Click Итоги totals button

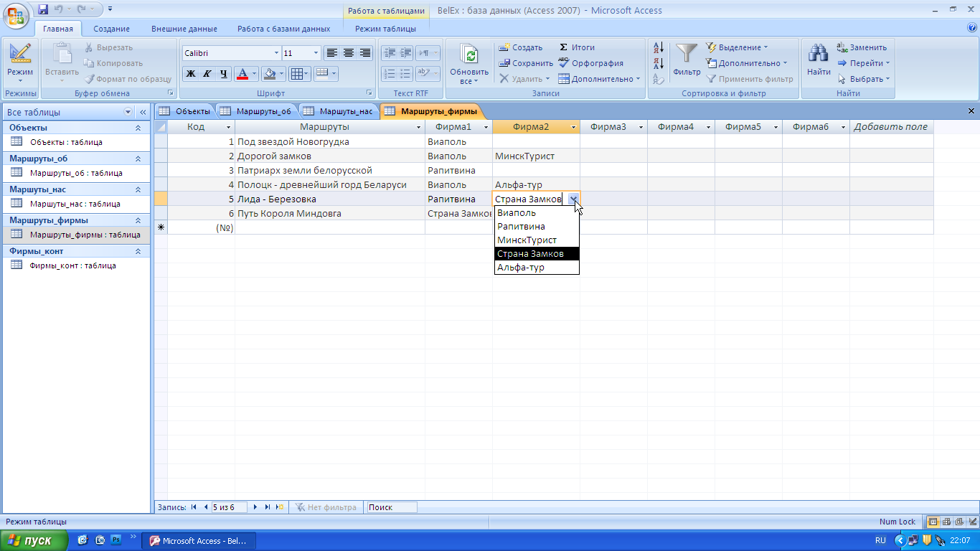click(x=577, y=47)
